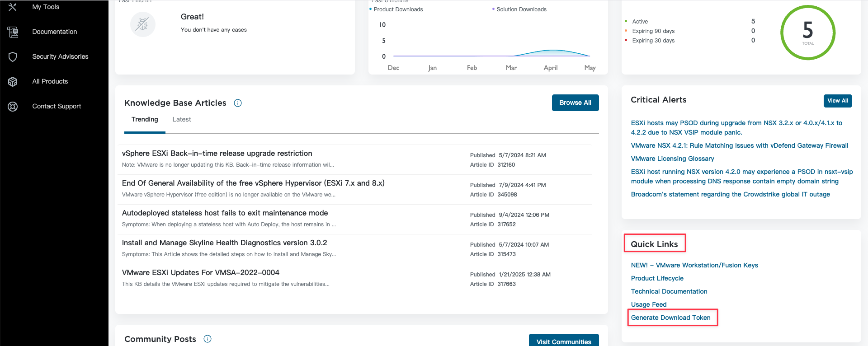Screen dimensions: 868x346
Task: Click the Active count row
Action: pos(690,21)
